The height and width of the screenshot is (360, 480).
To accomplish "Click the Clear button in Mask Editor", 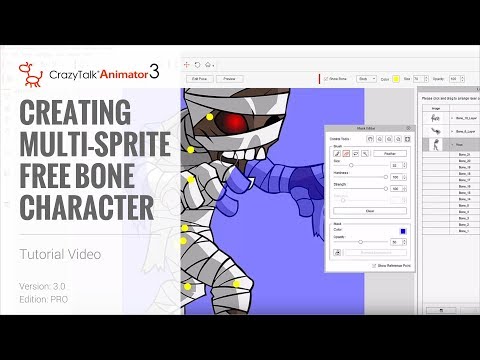I will 370,211.
